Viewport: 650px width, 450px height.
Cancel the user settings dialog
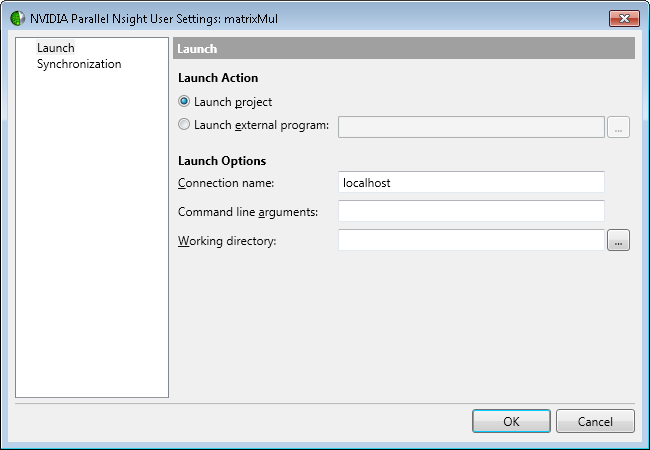coord(595,421)
